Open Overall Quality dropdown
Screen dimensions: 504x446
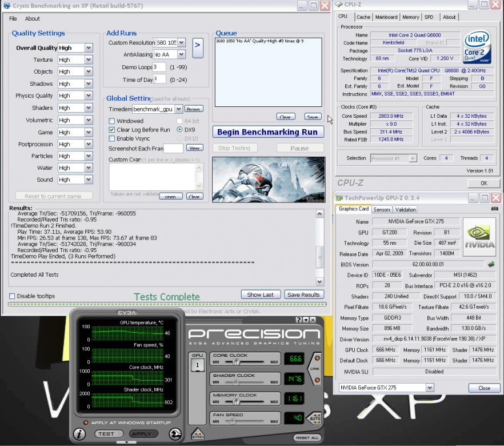pyautogui.click(x=89, y=48)
